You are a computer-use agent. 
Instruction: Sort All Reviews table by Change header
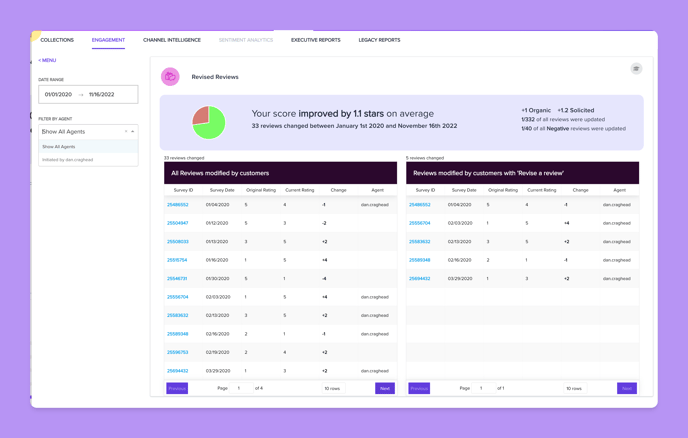pos(338,190)
